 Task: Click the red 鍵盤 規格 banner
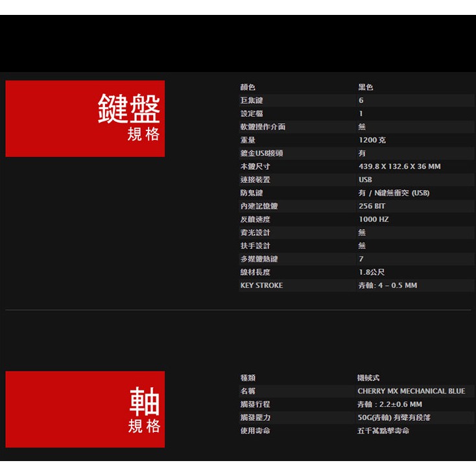pos(85,119)
